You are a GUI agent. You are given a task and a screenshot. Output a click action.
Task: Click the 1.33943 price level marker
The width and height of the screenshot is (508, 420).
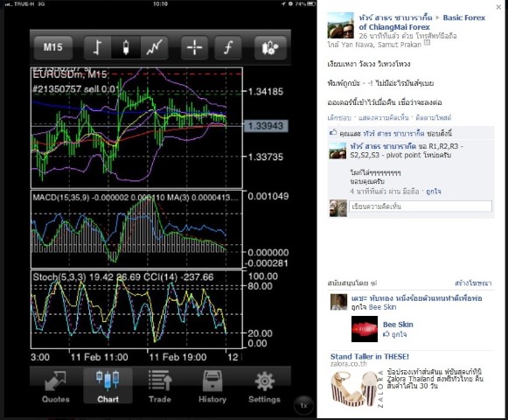pyautogui.click(x=266, y=126)
